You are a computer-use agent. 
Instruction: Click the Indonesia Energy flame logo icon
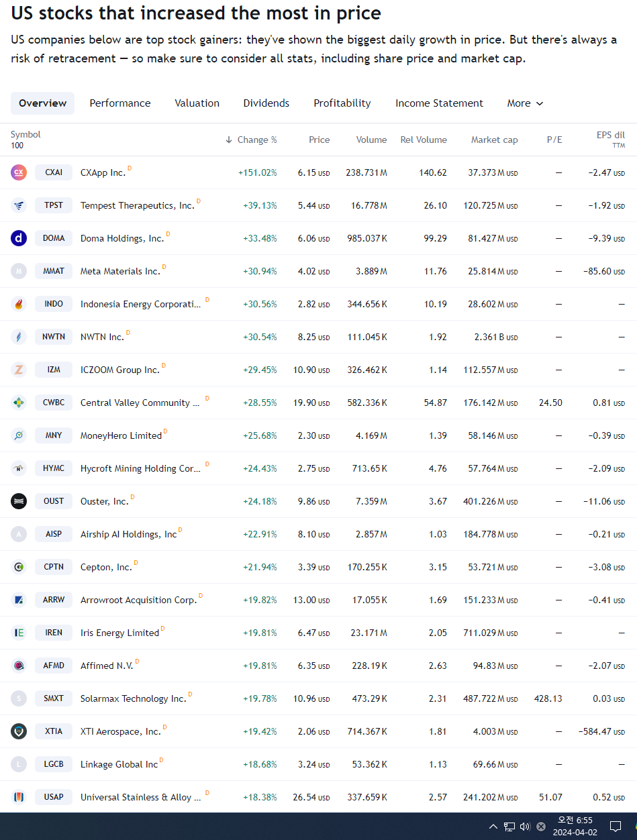click(19, 304)
